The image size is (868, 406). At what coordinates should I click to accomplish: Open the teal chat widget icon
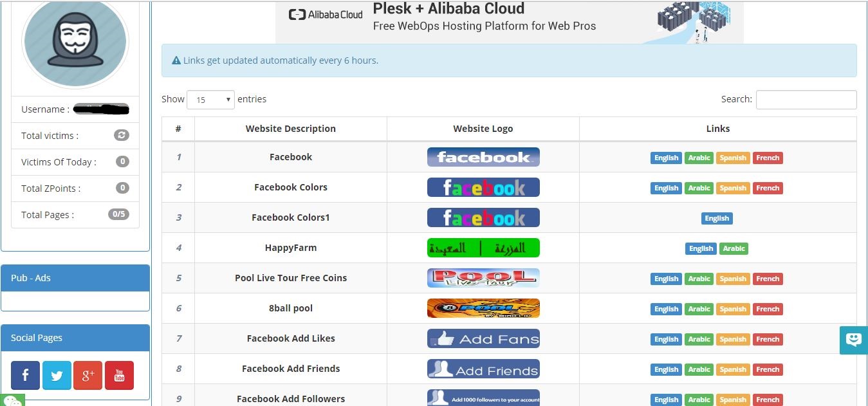tap(853, 340)
